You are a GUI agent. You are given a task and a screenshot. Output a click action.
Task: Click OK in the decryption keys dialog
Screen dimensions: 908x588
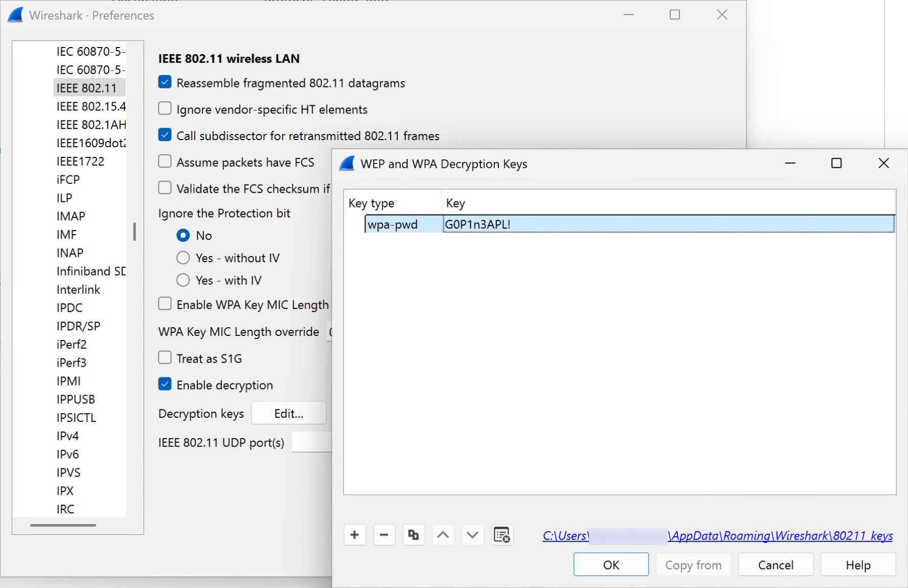pyautogui.click(x=611, y=564)
